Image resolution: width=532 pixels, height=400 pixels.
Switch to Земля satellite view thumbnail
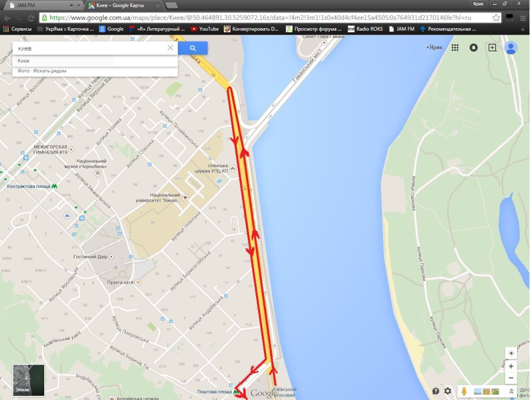pyautogui.click(x=29, y=380)
